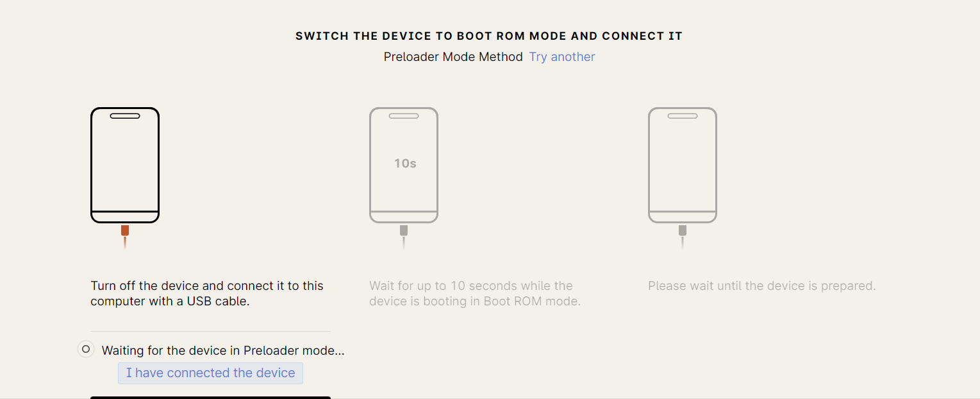Click the black bar below the connect button
The height and width of the screenshot is (399, 980).
click(210, 398)
